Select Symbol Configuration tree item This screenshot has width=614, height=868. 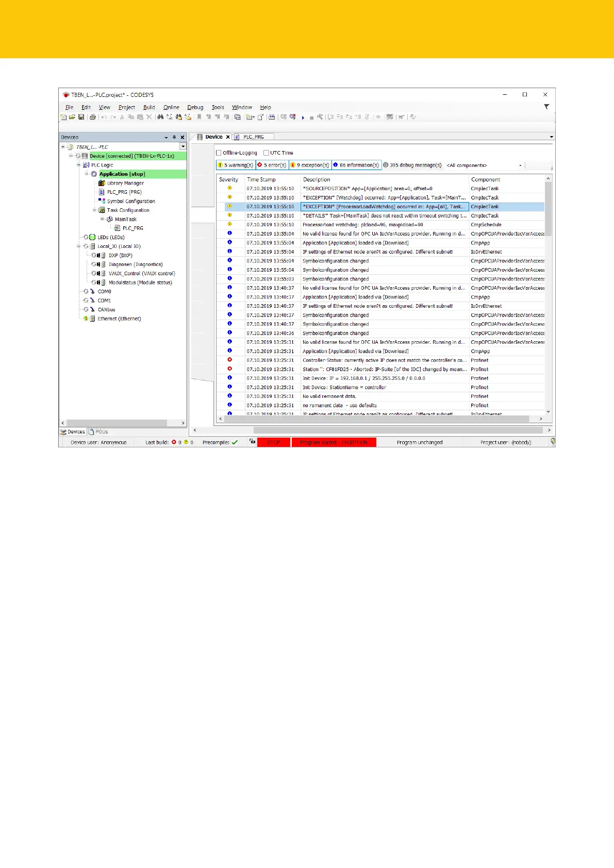tap(131, 201)
